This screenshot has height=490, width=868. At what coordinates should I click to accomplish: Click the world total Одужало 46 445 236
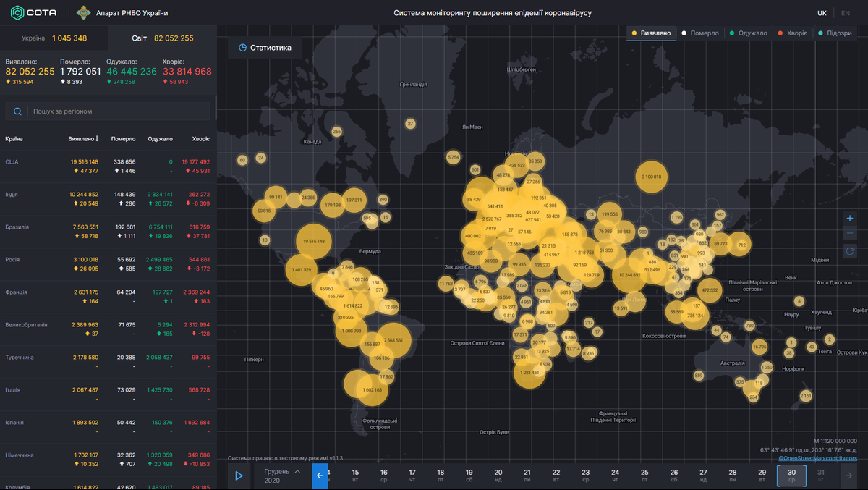(x=132, y=72)
